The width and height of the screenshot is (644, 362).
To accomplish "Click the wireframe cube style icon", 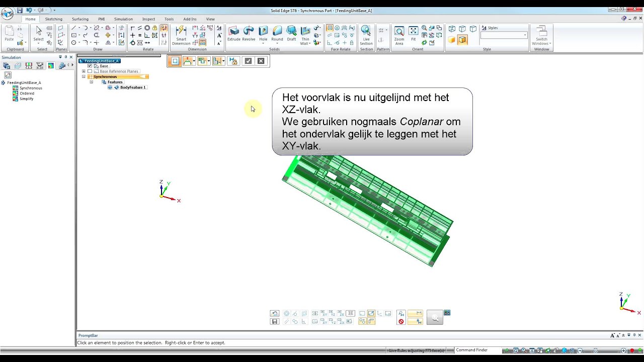I will (452, 29).
